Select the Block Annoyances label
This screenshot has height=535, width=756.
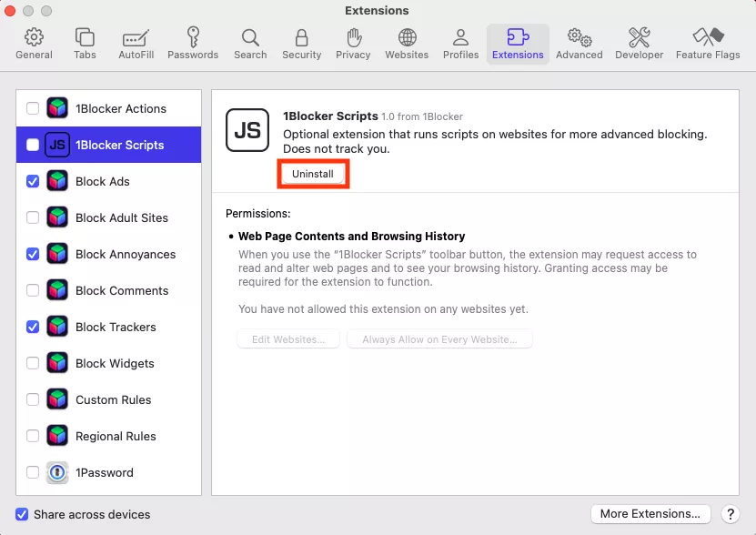point(126,254)
